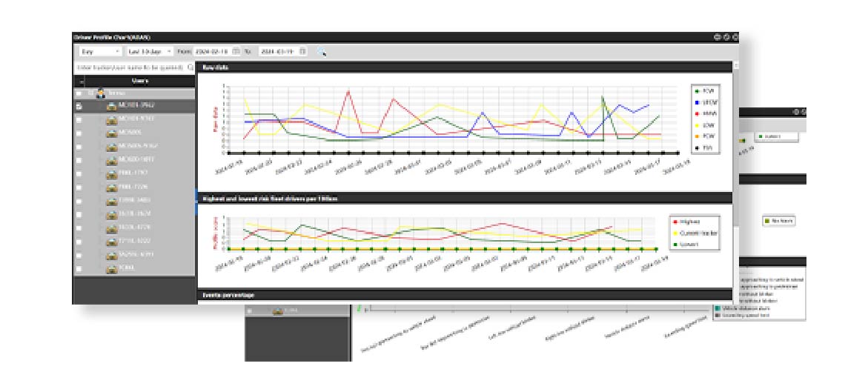Open the From date calendar picker

(236, 52)
